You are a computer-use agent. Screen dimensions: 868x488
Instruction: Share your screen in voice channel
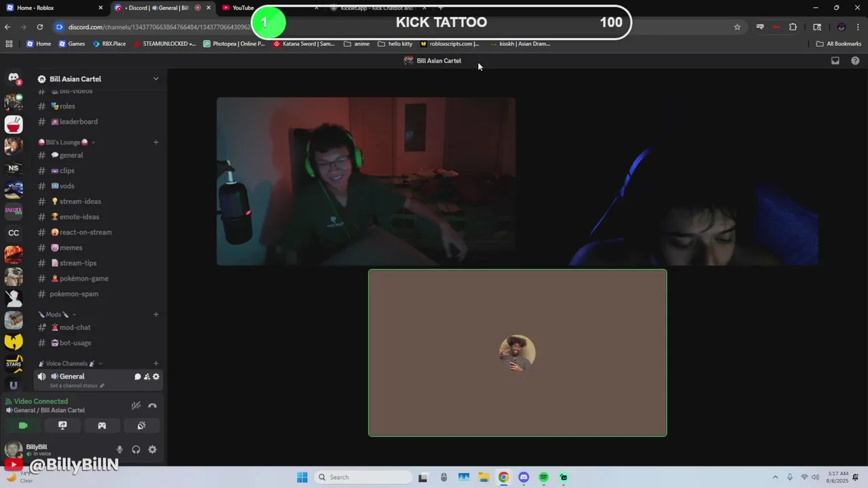coord(62,426)
